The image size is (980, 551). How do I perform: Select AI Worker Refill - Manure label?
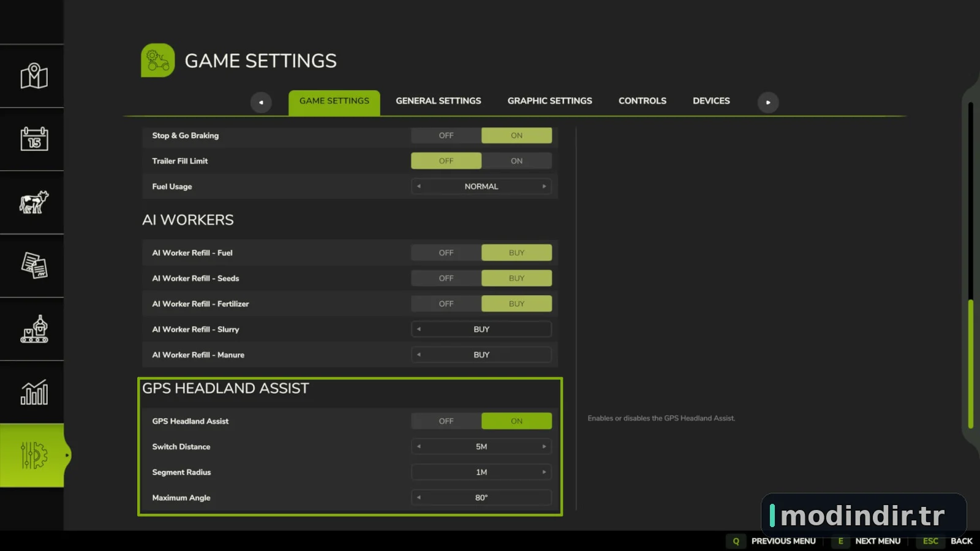click(198, 355)
